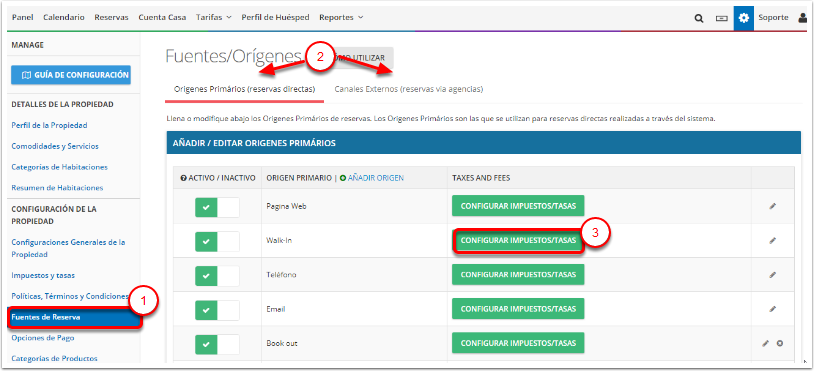814x371 pixels.
Task: Select Fuentes de Reserva sidebar item
Action: (74, 318)
